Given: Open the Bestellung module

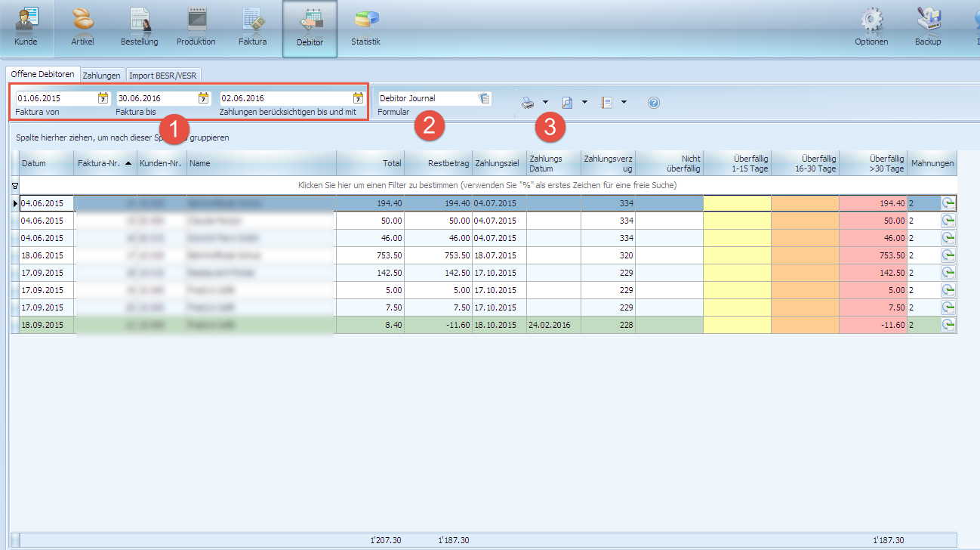Looking at the screenshot, I should click(x=140, y=28).
